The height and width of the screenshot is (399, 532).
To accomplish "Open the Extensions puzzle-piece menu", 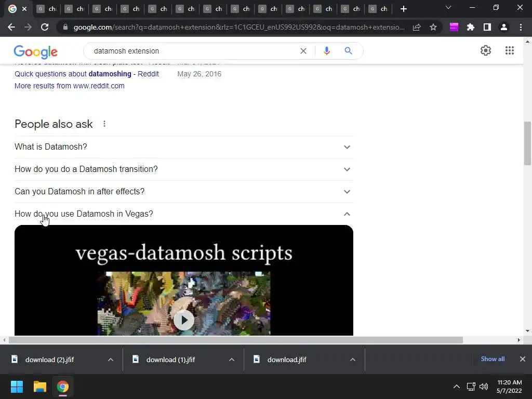I will 471,27.
